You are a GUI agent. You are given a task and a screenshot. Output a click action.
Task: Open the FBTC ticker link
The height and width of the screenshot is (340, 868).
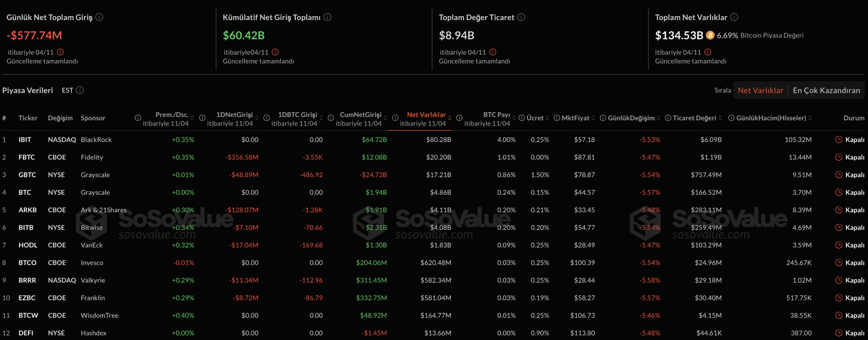tap(26, 157)
